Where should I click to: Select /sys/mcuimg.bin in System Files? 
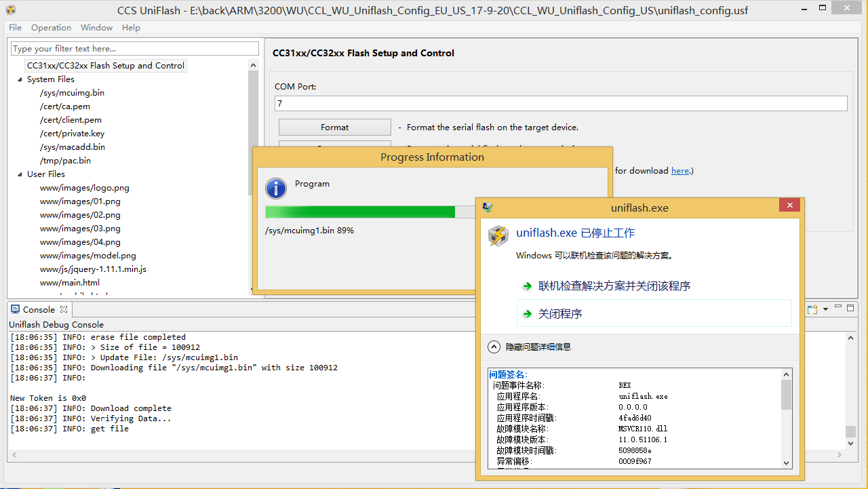pyautogui.click(x=72, y=93)
